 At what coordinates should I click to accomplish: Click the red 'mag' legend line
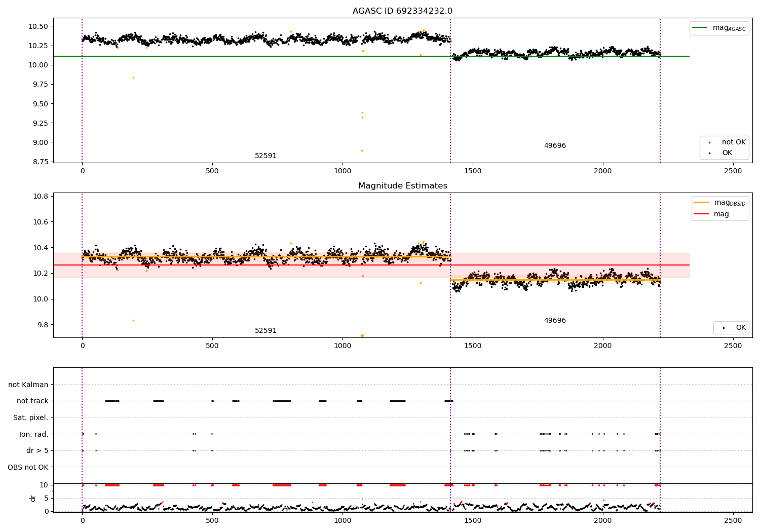pos(702,214)
